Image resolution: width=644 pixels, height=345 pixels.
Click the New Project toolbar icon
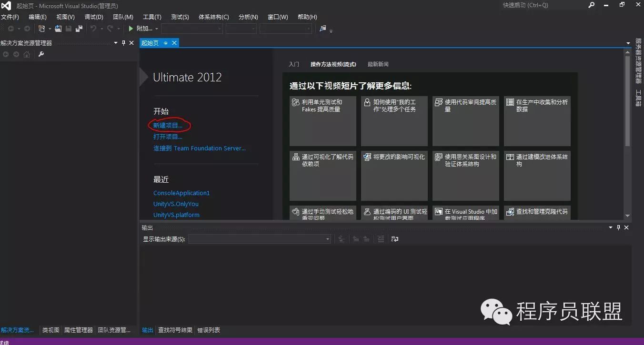click(x=42, y=29)
